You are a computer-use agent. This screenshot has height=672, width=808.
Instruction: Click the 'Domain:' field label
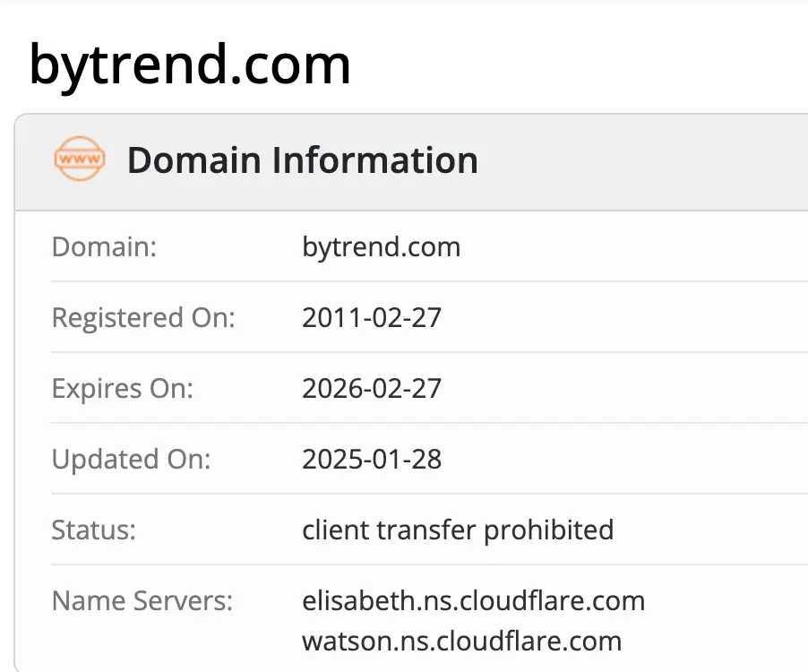[x=104, y=246]
